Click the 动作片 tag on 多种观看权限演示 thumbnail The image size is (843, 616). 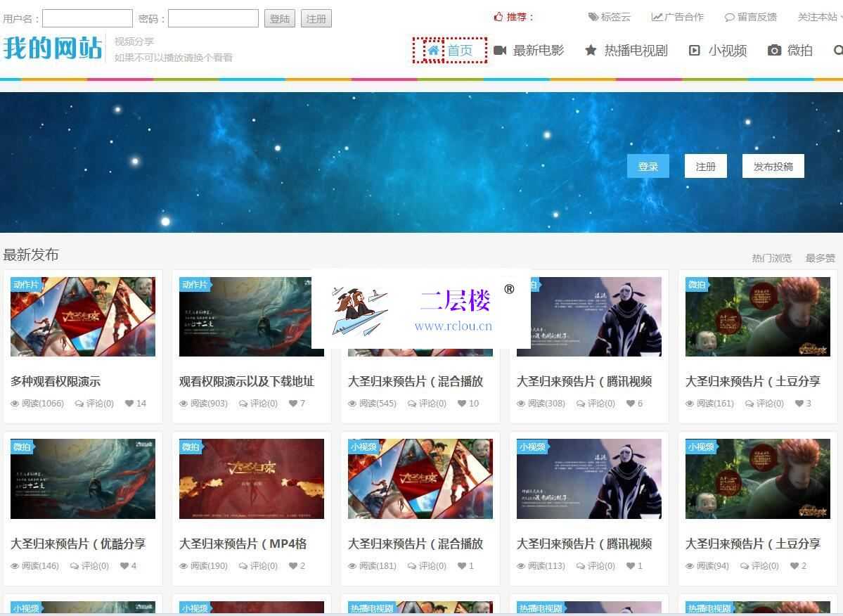[27, 284]
